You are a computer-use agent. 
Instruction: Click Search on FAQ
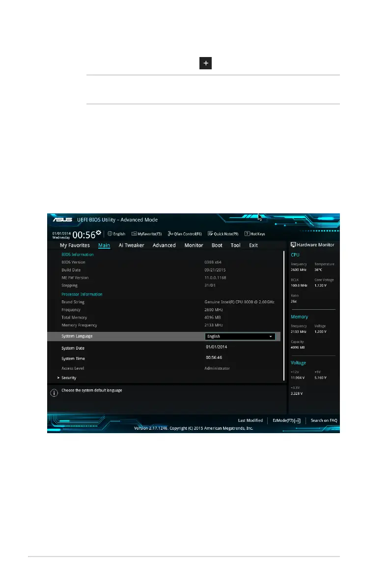(324, 420)
